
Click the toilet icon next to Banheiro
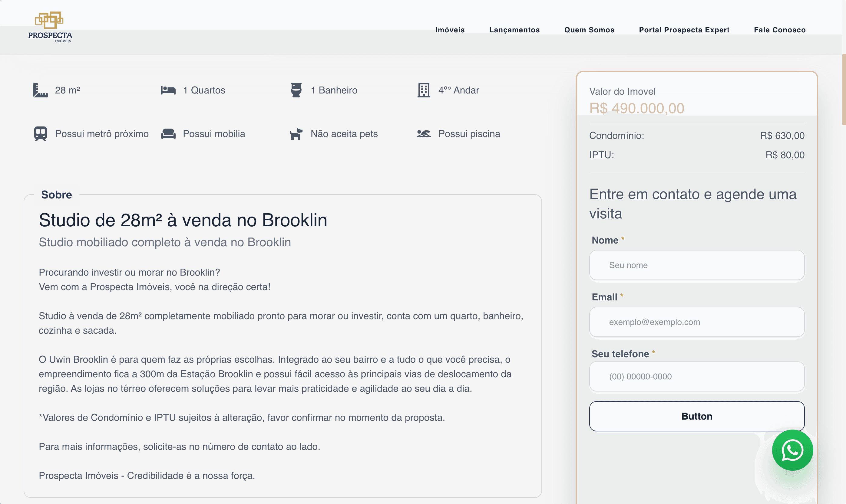(x=296, y=90)
